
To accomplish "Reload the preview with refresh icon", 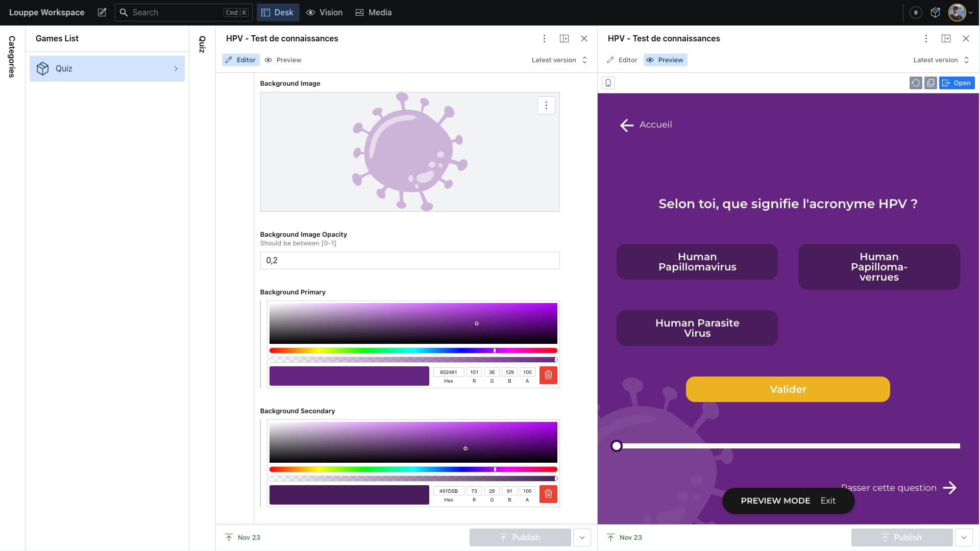I will point(916,83).
